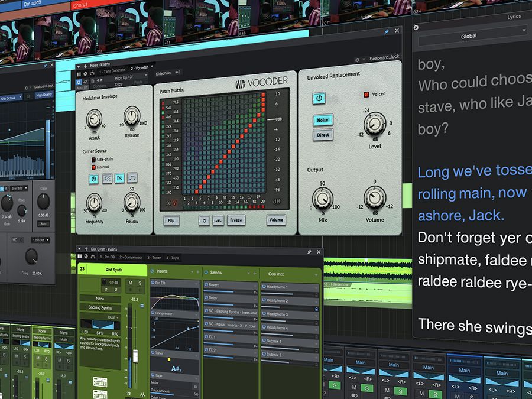Pin the Dist Synth Inserts window

coord(309,252)
